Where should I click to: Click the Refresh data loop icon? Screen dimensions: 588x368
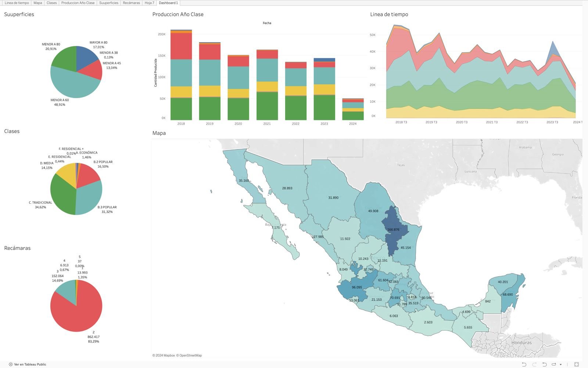(554, 364)
